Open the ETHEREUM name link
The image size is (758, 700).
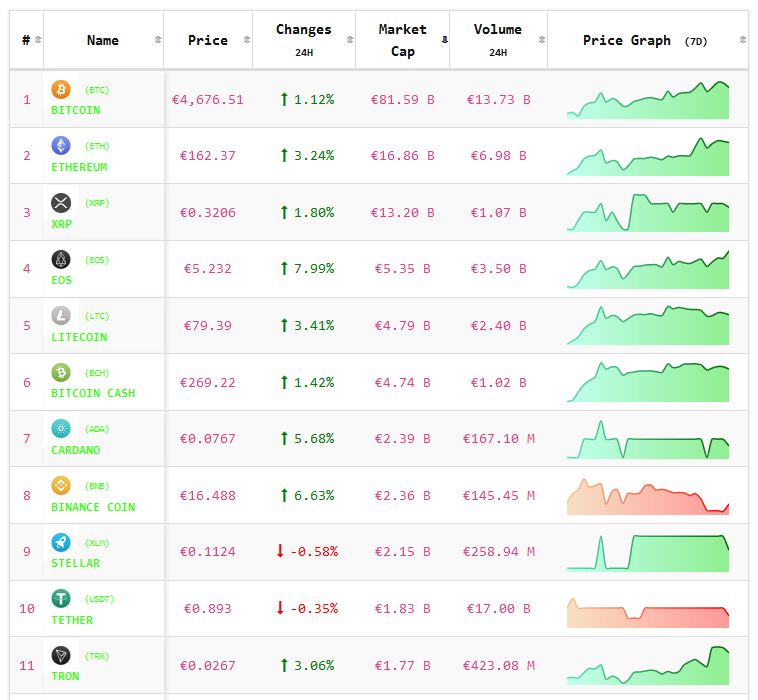pos(79,167)
